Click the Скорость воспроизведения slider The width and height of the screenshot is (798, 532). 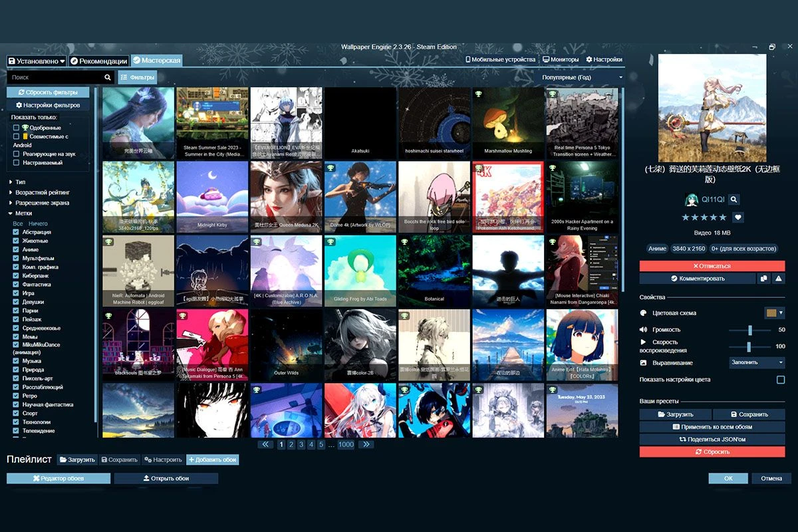(x=750, y=346)
